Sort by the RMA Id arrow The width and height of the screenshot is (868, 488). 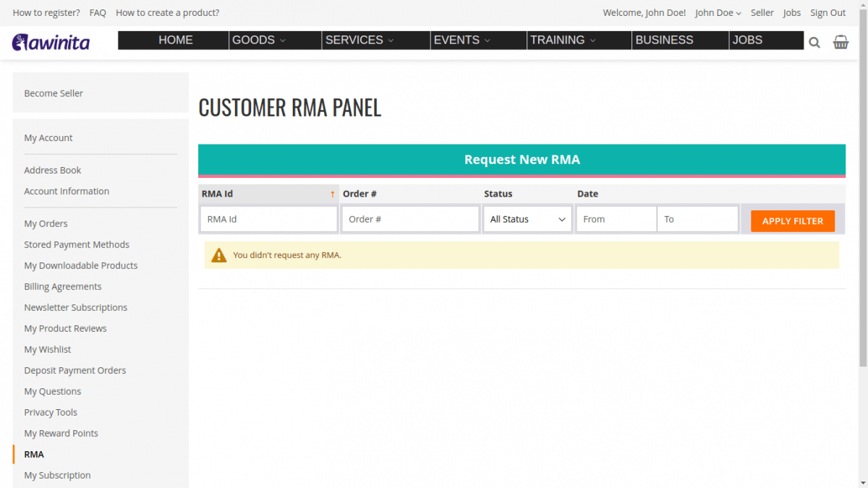333,194
